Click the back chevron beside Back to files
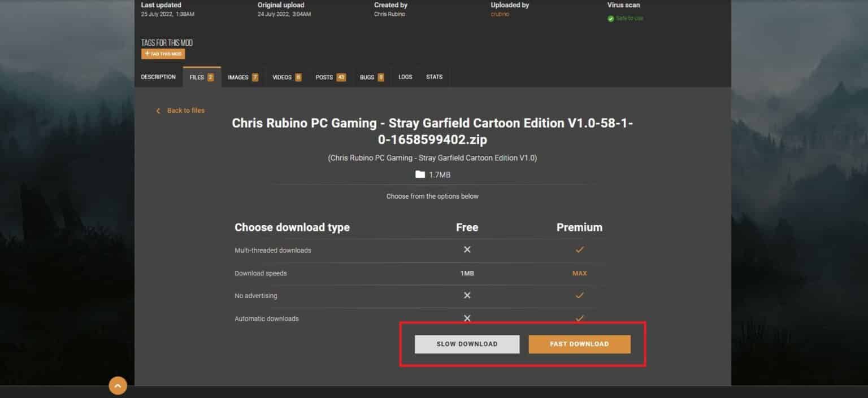 pos(158,111)
